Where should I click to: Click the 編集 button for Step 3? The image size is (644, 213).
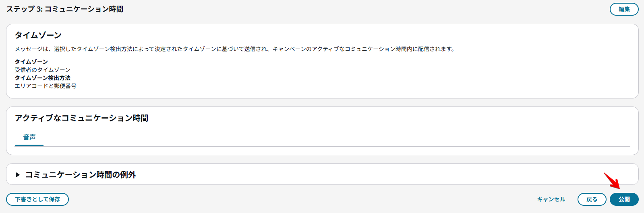624,9
